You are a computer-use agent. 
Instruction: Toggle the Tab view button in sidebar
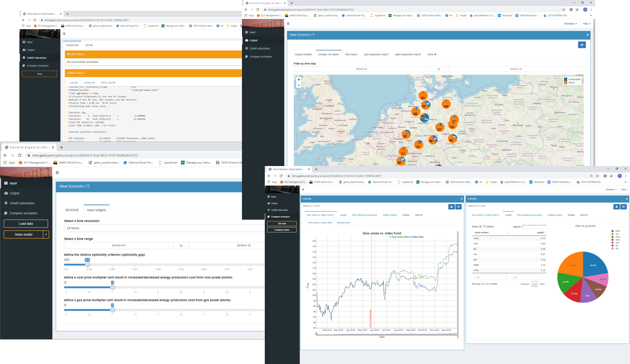(x=281, y=223)
